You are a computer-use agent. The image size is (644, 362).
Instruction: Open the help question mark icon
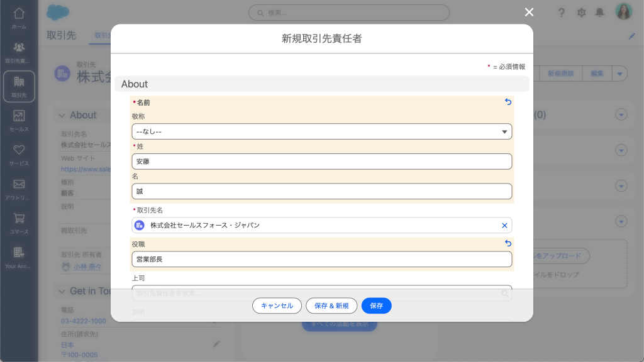click(561, 13)
